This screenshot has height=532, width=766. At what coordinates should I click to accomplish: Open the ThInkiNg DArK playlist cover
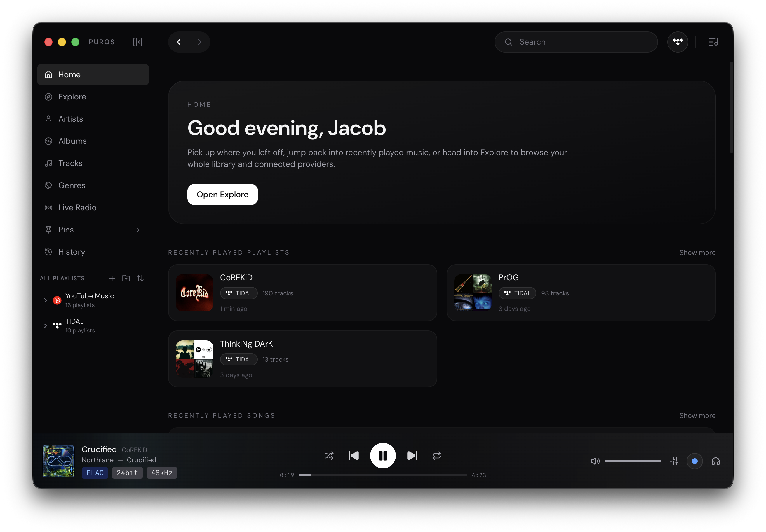tap(194, 359)
